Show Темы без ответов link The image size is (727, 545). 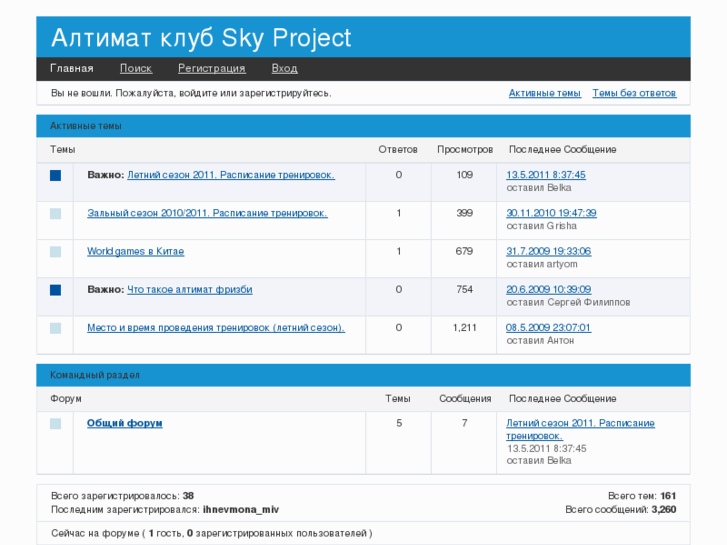[x=634, y=93]
